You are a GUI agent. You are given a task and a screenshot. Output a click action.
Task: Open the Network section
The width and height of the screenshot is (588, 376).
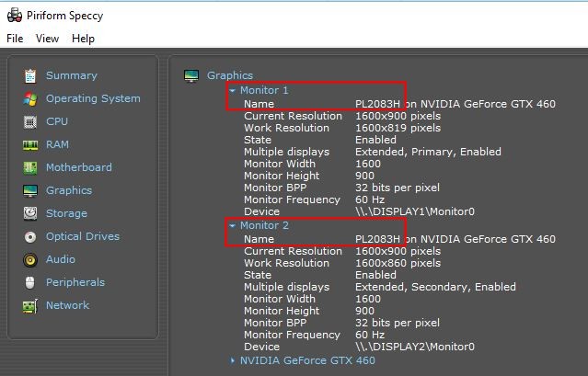68,305
